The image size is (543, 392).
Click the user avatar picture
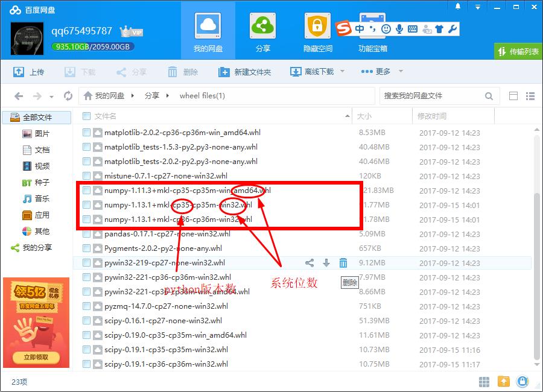27,39
